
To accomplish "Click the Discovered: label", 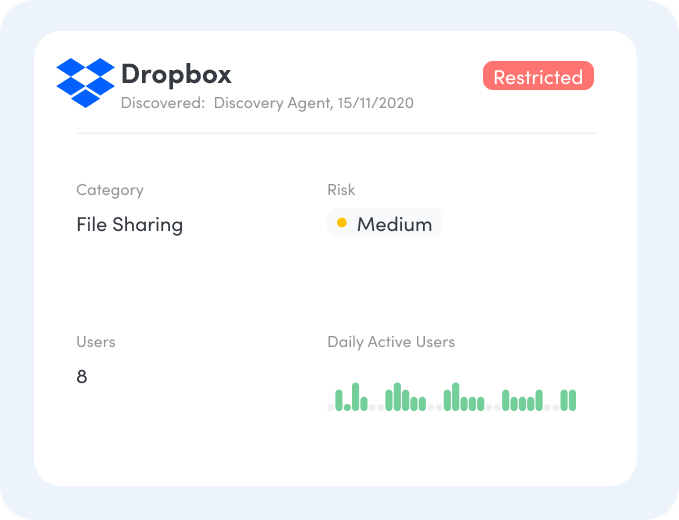I will click(163, 103).
